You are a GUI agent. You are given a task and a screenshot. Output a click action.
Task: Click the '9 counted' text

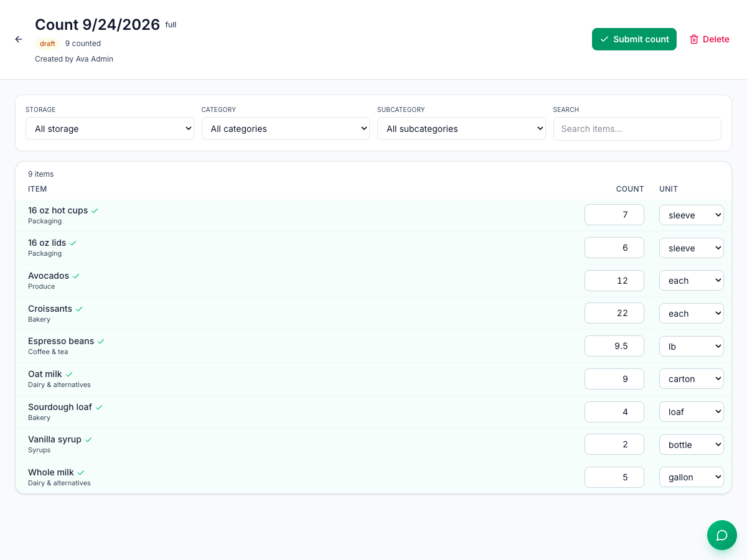[x=83, y=44]
